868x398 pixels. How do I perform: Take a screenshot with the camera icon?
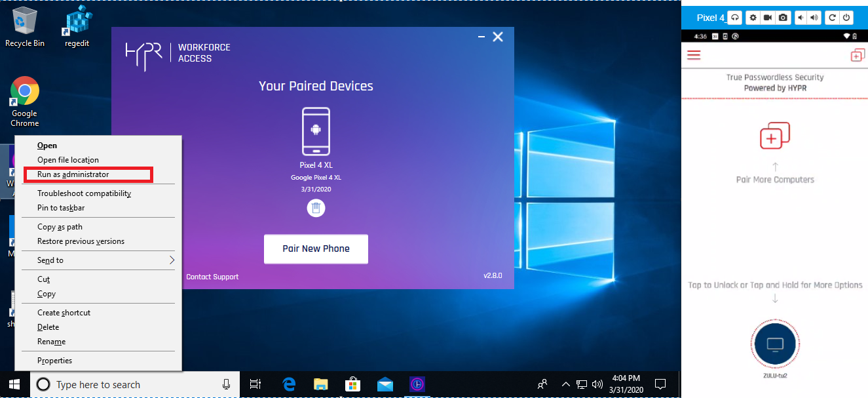click(x=783, y=18)
